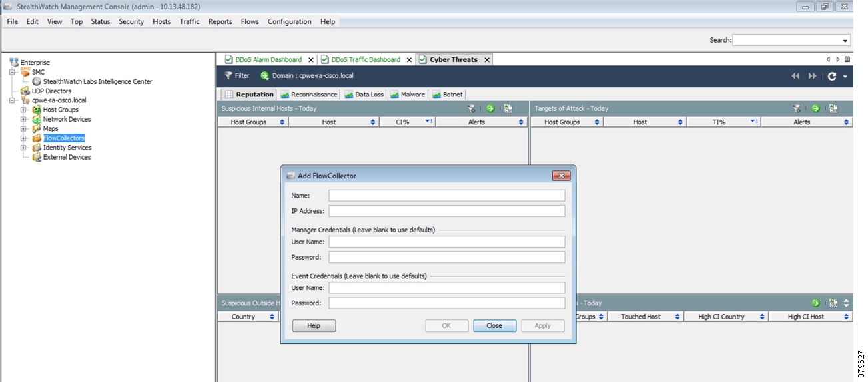Click the tab list icon at far right
Image resolution: width=868 pixels, height=382 pixels.
click(847, 59)
